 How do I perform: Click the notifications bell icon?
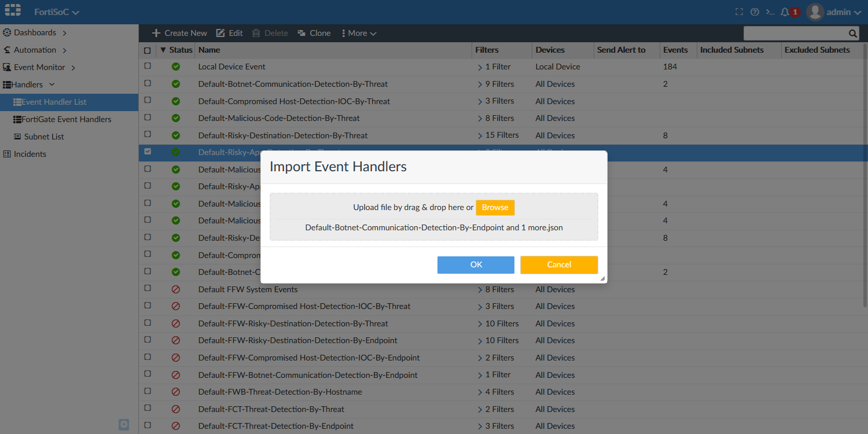click(785, 11)
